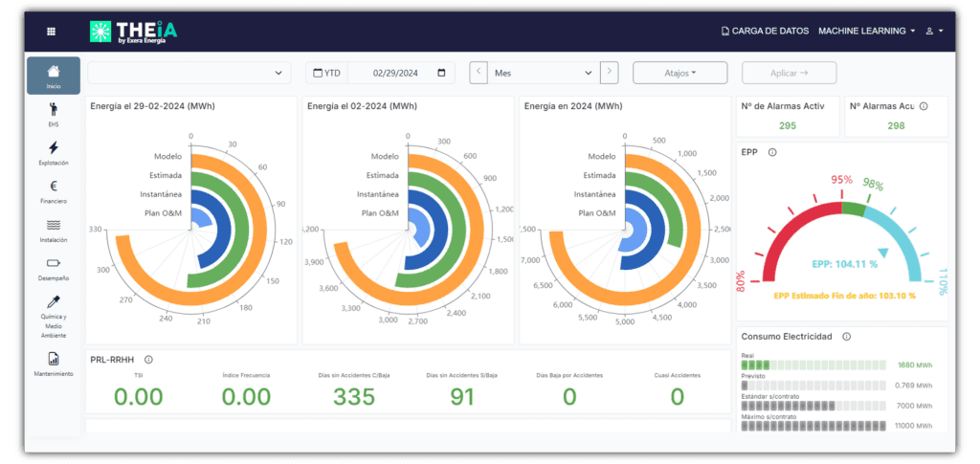Click info icon next to PRL-RRHH
980x464 pixels.
tap(148, 360)
